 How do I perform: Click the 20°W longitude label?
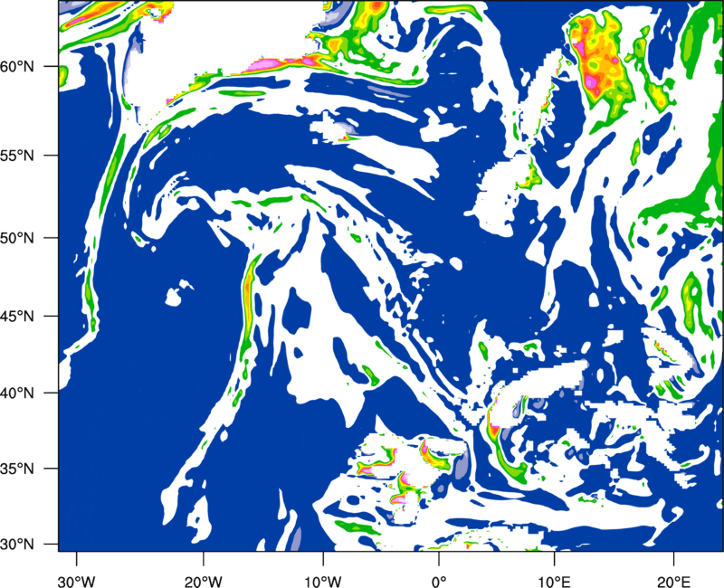click(x=203, y=581)
